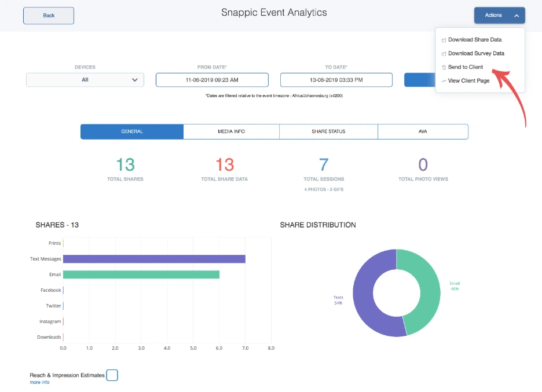Click the Text Messages bar in chart
Screen dimensions: 542x392
coord(154,259)
